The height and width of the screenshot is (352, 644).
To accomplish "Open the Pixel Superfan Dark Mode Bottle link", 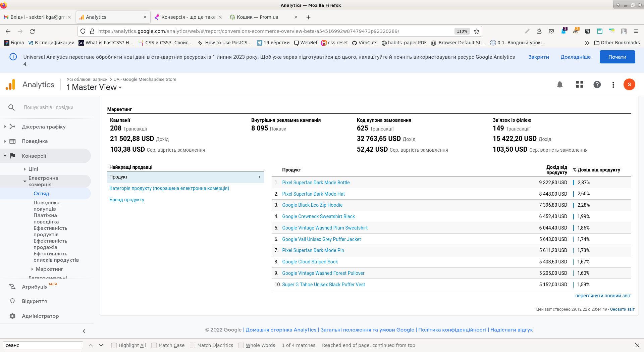I will [x=316, y=183].
